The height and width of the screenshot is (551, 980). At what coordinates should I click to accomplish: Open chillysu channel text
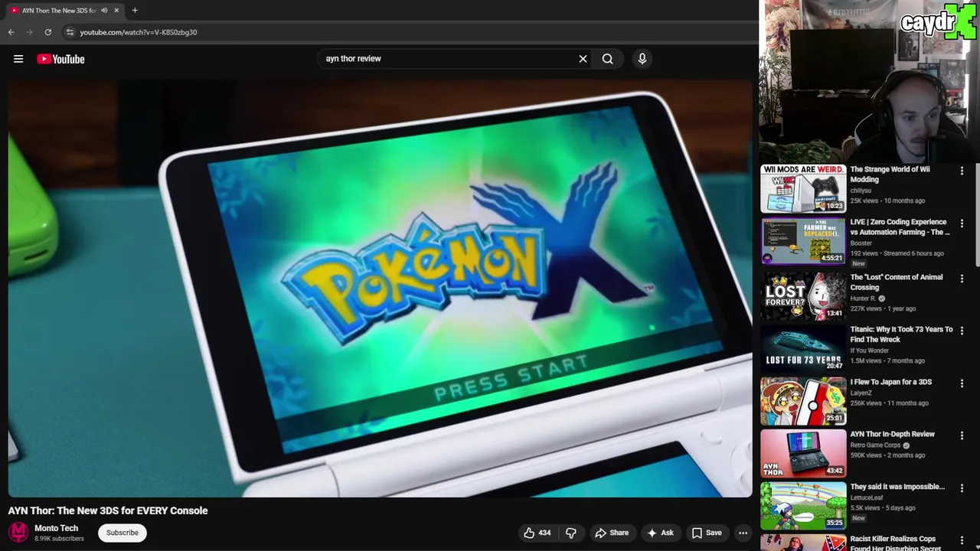tap(861, 191)
